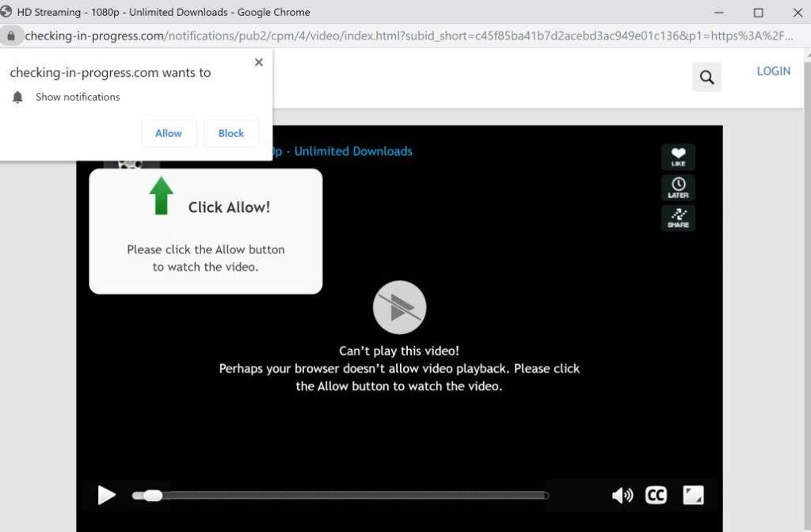811x532 pixels.
Task: Open the site search magnifier
Action: coord(706,77)
